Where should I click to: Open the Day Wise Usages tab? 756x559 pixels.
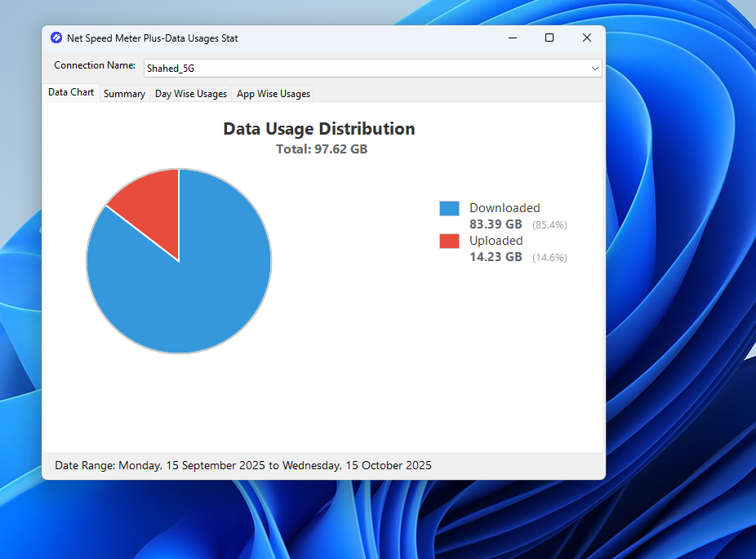point(190,93)
